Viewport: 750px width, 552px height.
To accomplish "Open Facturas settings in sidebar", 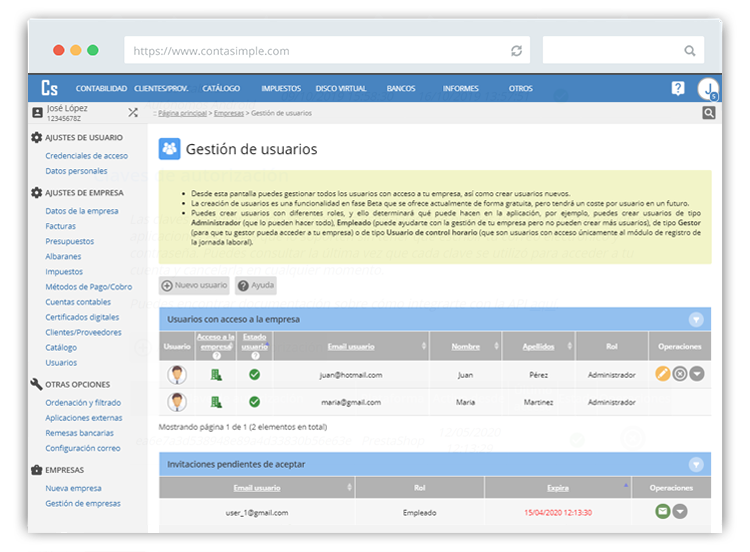I will (60, 226).
